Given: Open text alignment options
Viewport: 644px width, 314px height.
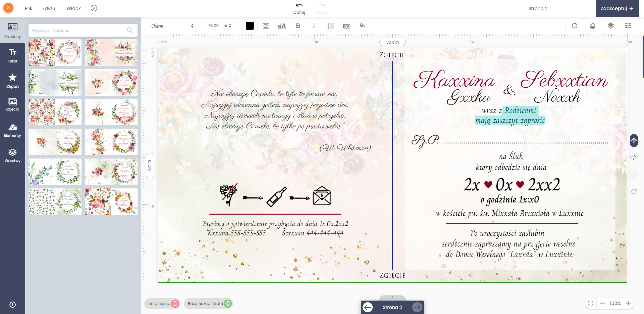Looking at the screenshot, I should click(266, 26).
